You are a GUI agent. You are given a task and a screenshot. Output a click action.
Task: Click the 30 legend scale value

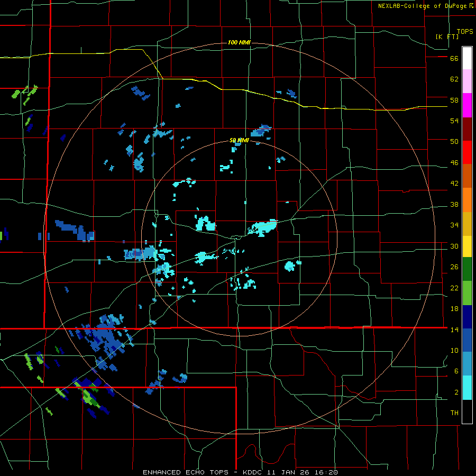(454, 246)
